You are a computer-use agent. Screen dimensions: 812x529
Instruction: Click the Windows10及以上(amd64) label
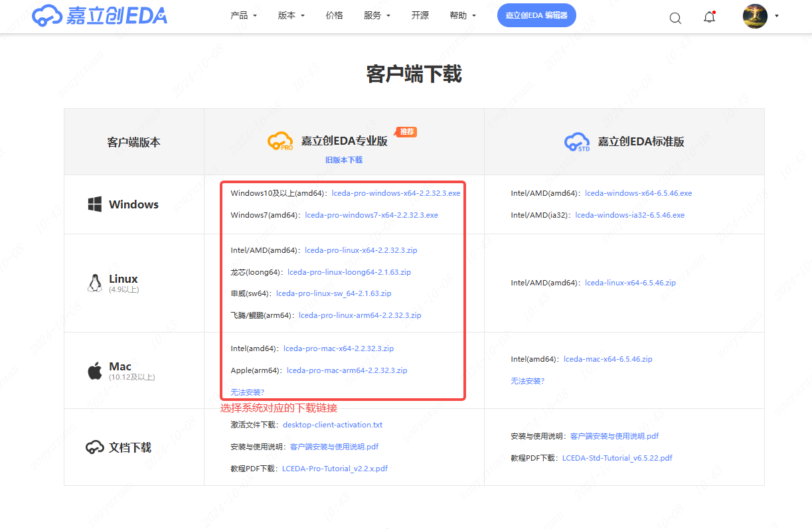(278, 193)
